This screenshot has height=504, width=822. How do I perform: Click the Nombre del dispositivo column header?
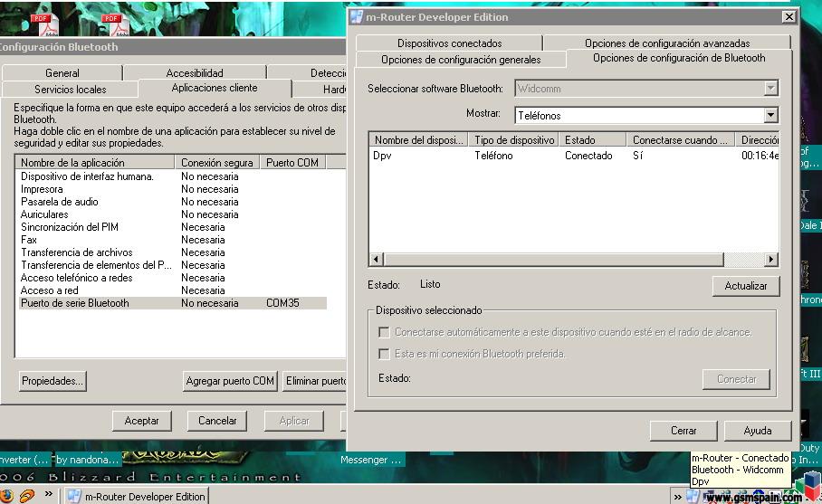(418, 140)
